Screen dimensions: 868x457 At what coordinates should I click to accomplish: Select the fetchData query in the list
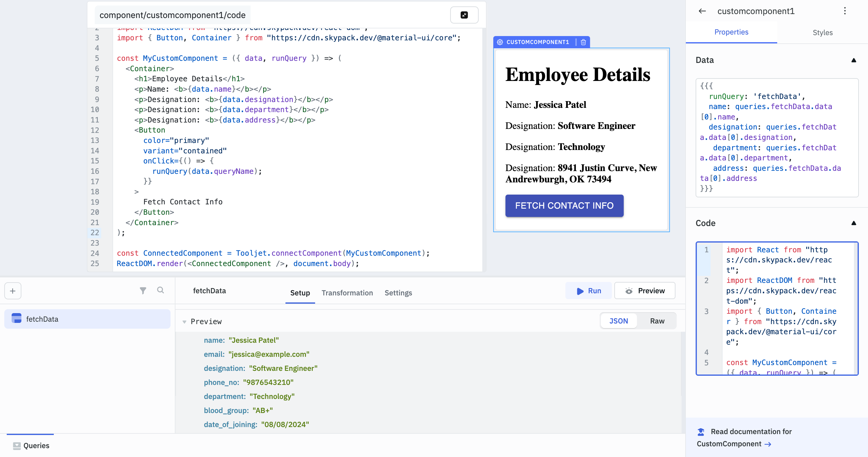42,319
